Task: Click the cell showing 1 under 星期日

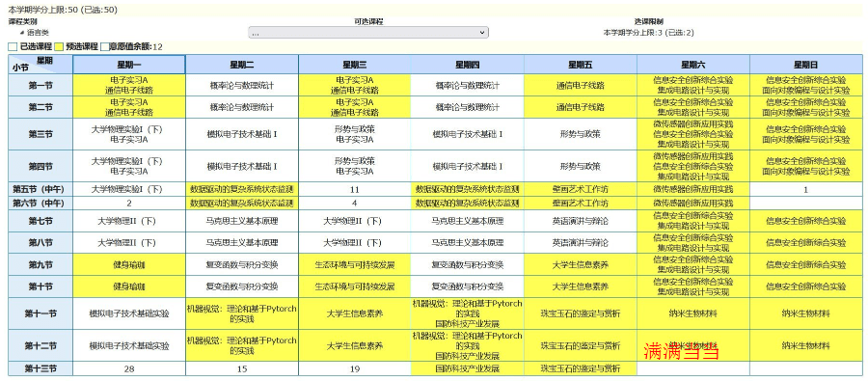Action: pos(806,189)
